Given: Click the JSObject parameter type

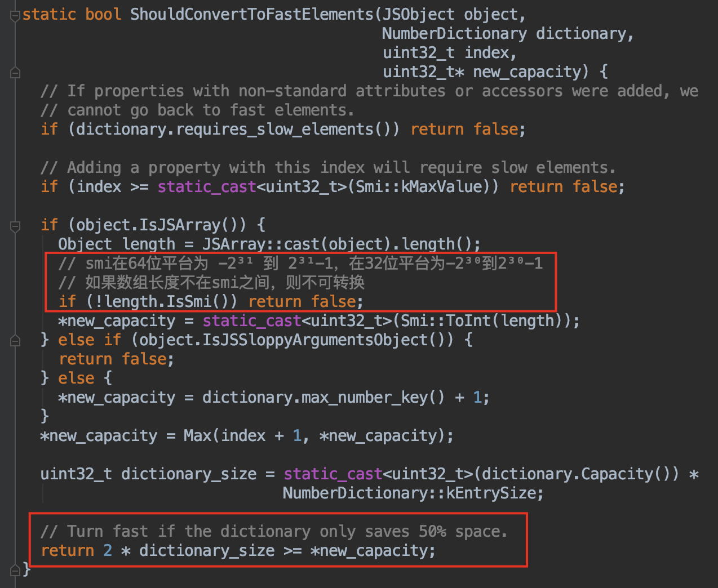Looking at the screenshot, I should (418, 15).
